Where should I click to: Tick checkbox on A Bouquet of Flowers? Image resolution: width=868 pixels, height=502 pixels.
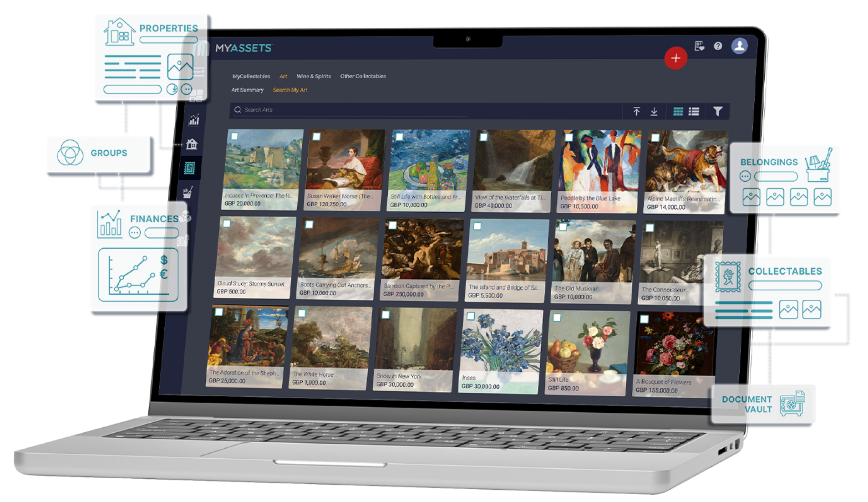(644, 319)
